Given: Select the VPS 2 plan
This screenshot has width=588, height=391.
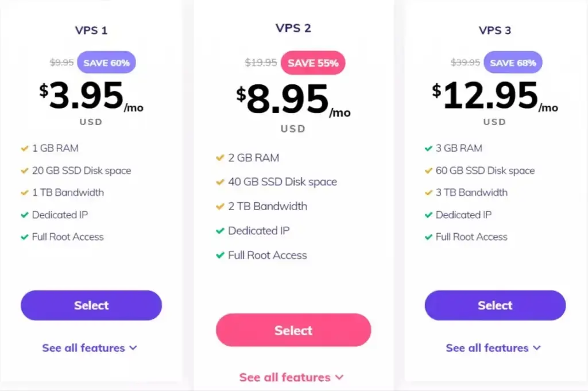Looking at the screenshot, I should click(293, 330).
